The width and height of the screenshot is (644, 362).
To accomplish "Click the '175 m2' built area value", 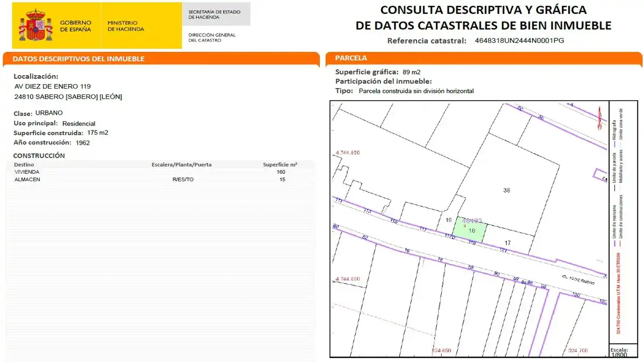I will click(98, 133).
